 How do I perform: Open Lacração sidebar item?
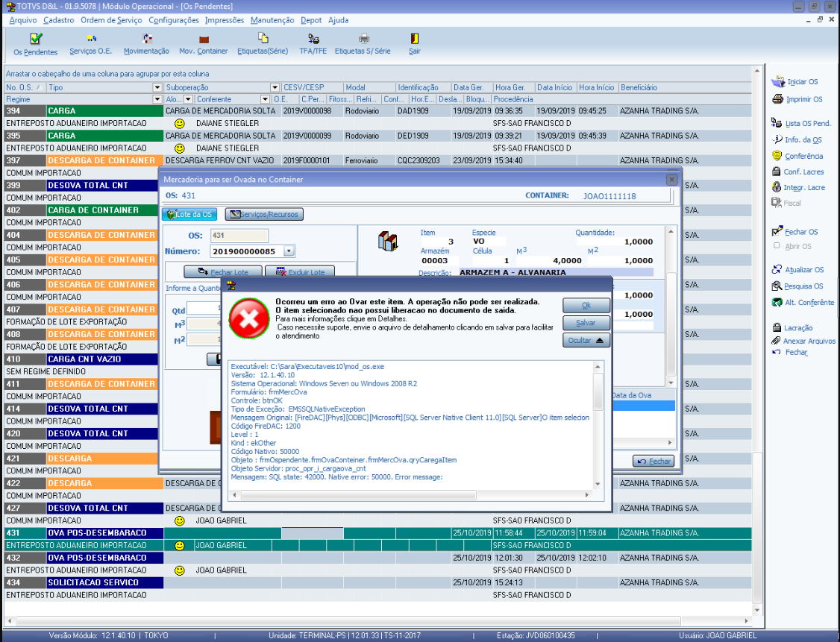(792, 327)
